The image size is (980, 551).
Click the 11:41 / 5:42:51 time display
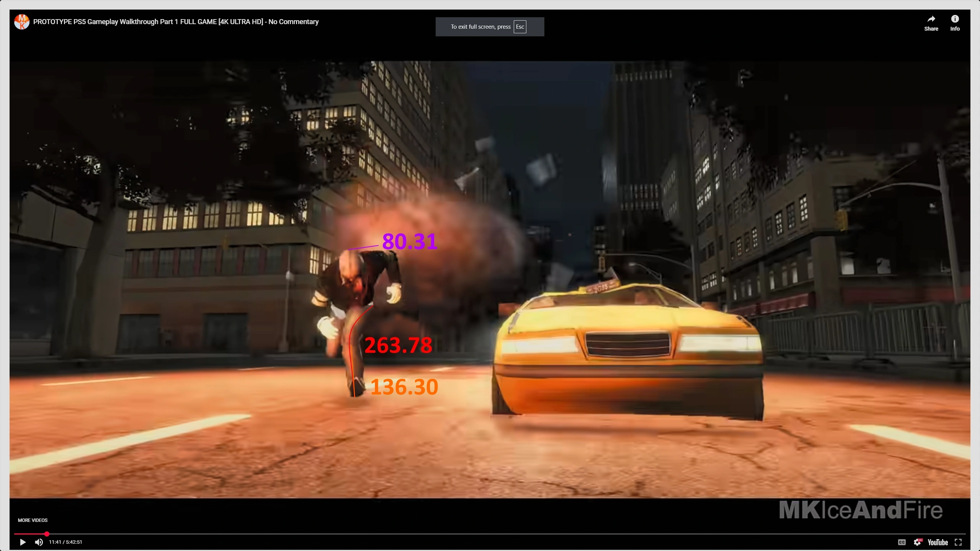[65, 542]
